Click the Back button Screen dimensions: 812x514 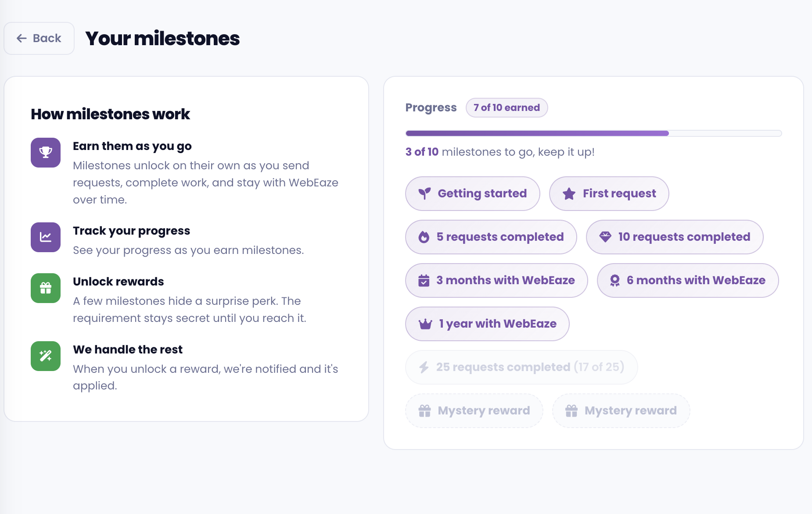39,39
